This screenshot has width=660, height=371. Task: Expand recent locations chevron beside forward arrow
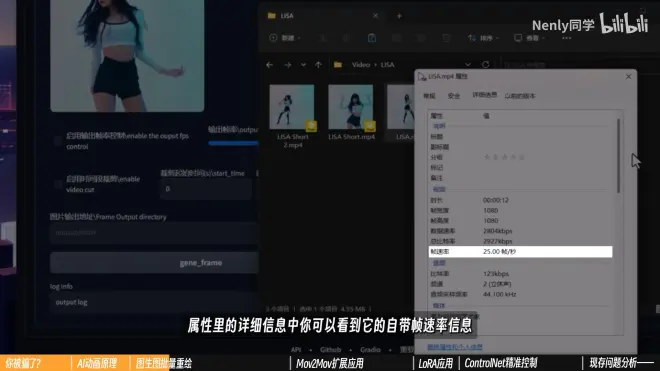click(x=303, y=65)
